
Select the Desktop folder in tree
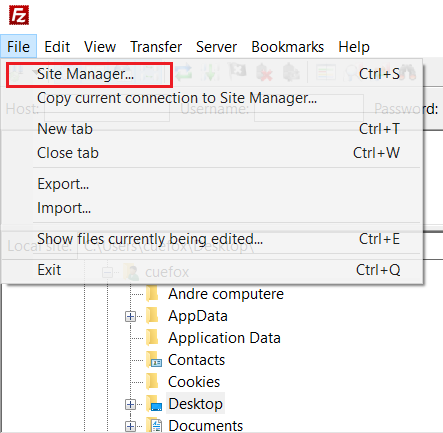pyautogui.click(x=195, y=404)
